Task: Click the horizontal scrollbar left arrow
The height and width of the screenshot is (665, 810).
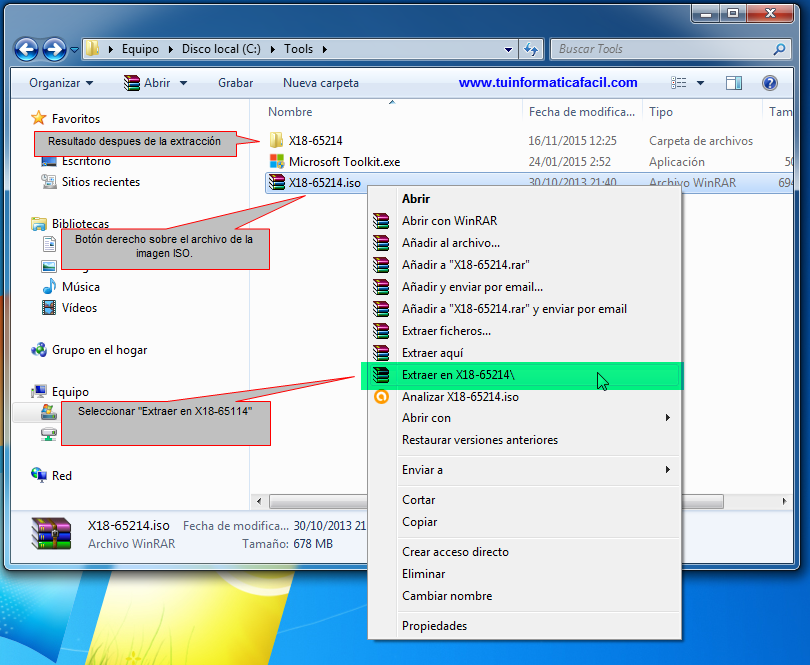Action: coord(259,501)
